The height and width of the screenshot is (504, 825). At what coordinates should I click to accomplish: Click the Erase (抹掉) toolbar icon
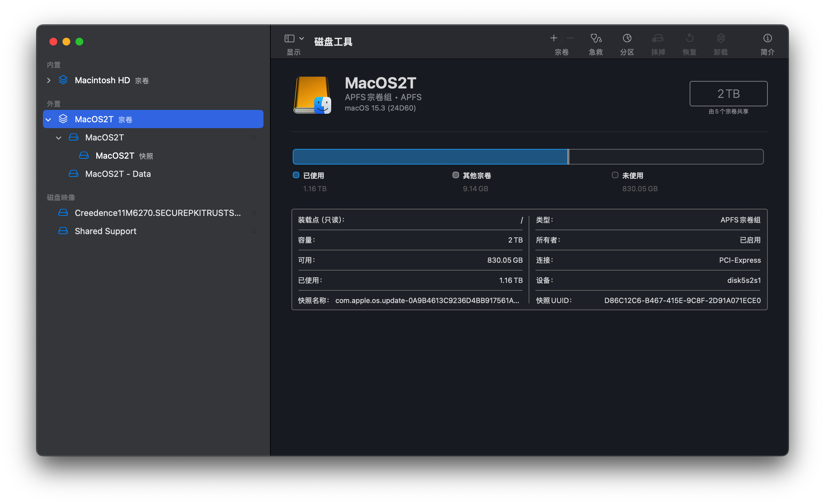(657, 38)
